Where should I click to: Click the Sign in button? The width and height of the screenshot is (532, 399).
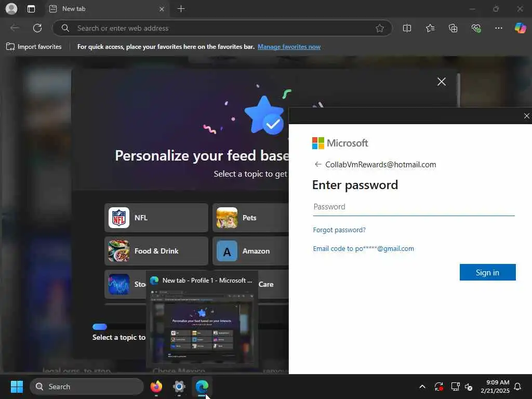click(x=487, y=272)
